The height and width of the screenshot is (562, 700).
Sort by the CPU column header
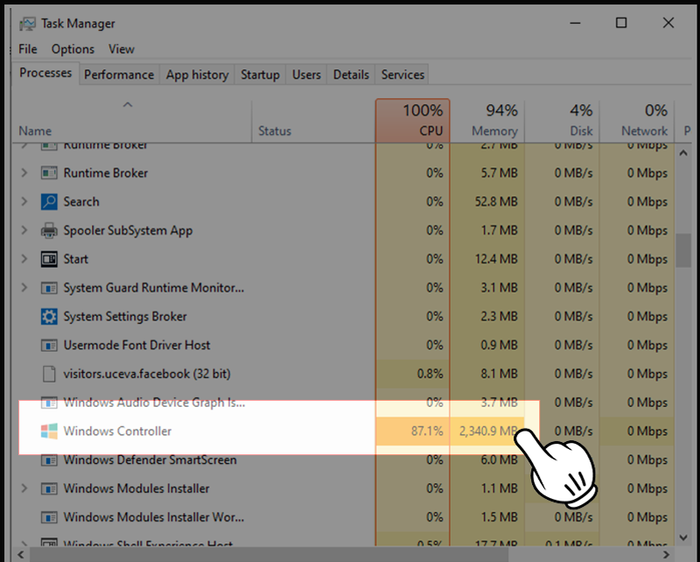pos(412,121)
